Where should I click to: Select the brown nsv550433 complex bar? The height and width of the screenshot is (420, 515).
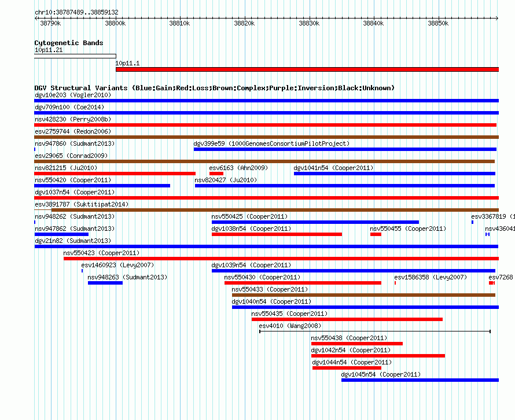[363, 295]
